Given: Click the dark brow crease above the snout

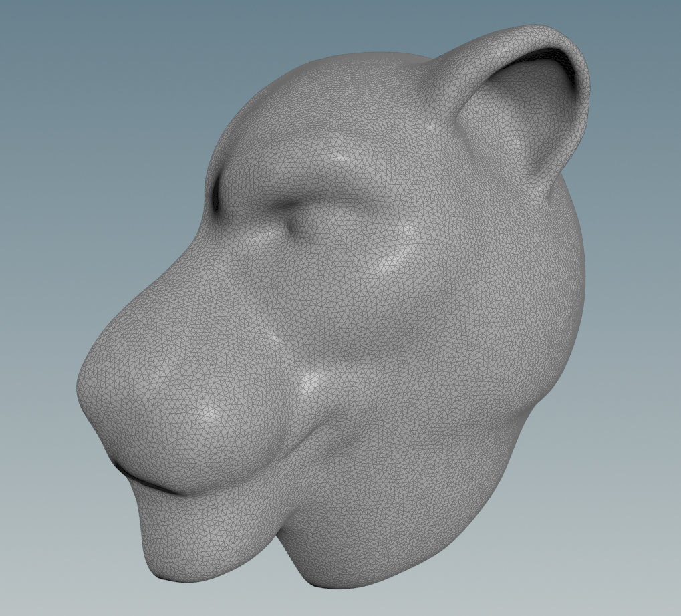Looking at the screenshot, I should coord(216,195).
